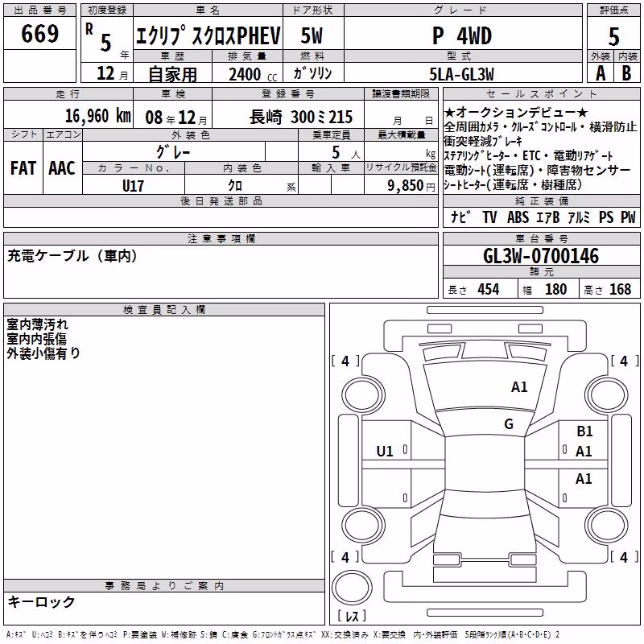
Task: Click the セールスポイント section header
Action: pyautogui.click(x=541, y=93)
